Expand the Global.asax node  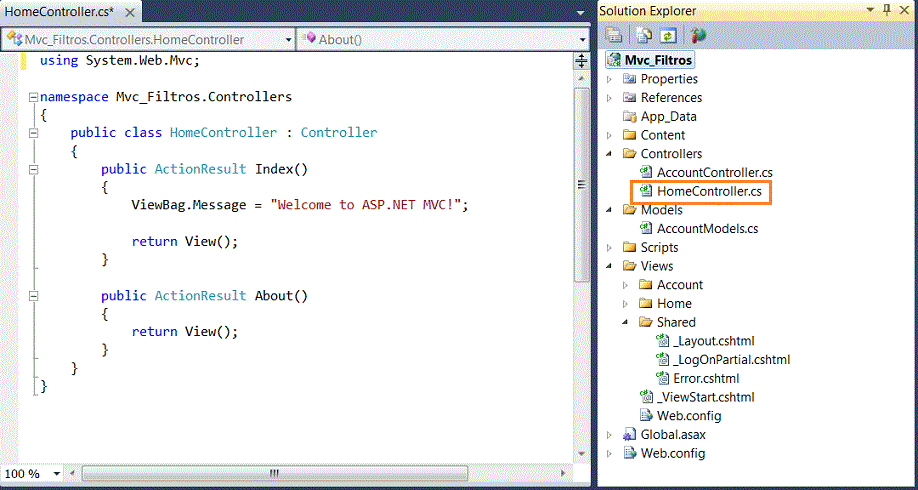click(x=610, y=435)
